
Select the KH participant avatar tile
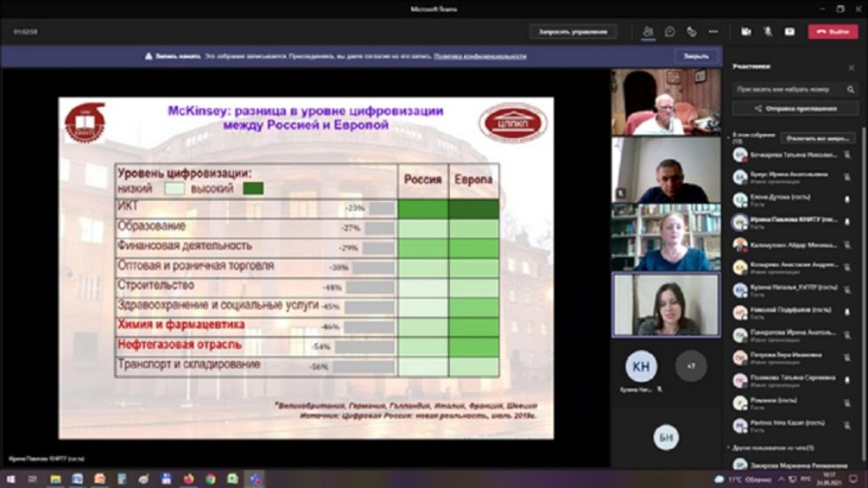pyautogui.click(x=641, y=366)
